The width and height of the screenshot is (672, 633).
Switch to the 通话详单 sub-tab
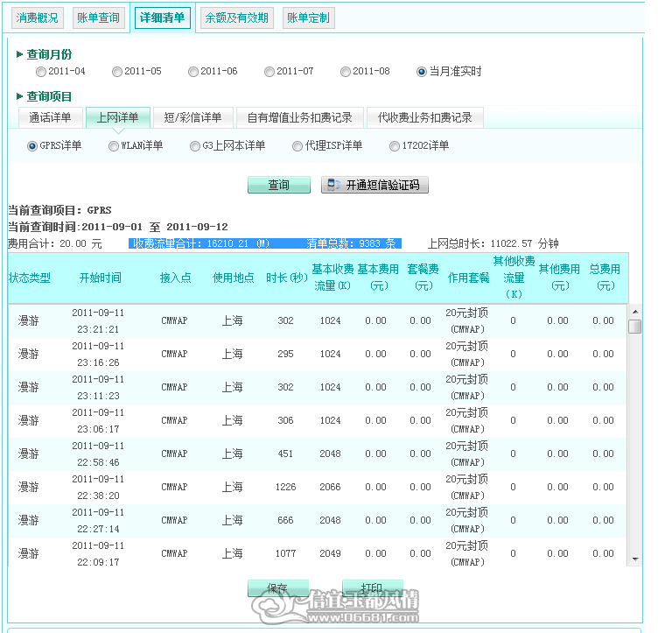[x=51, y=117]
